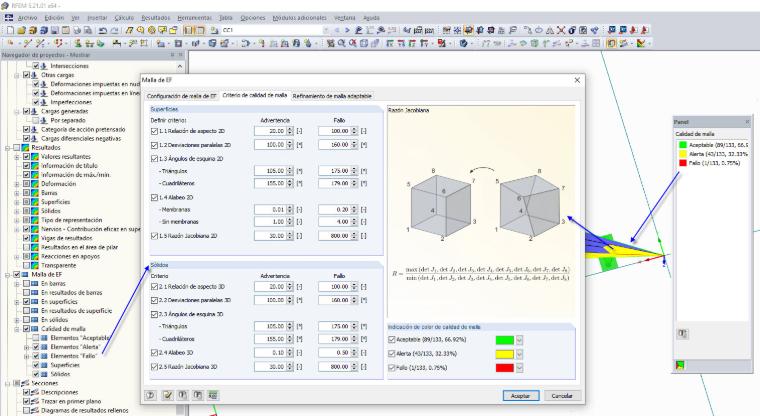Click the help icon in Malla de EF dialog
The height and width of the screenshot is (416, 760).
[151, 395]
